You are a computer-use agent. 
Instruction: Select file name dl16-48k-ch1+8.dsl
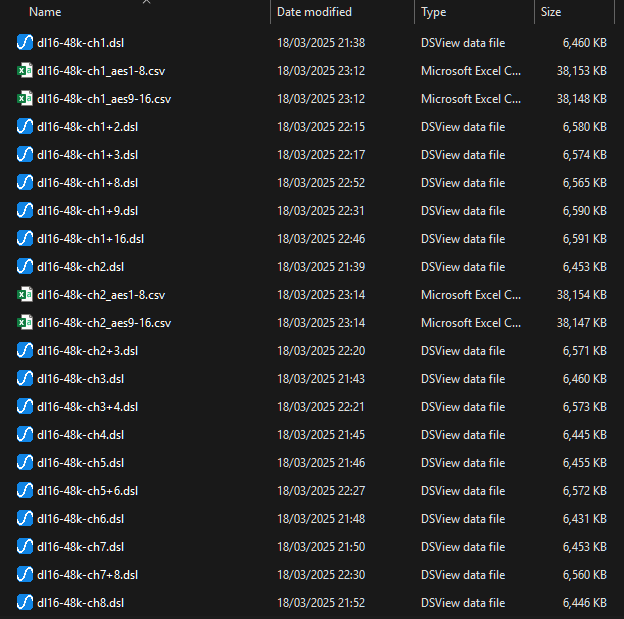point(87,183)
